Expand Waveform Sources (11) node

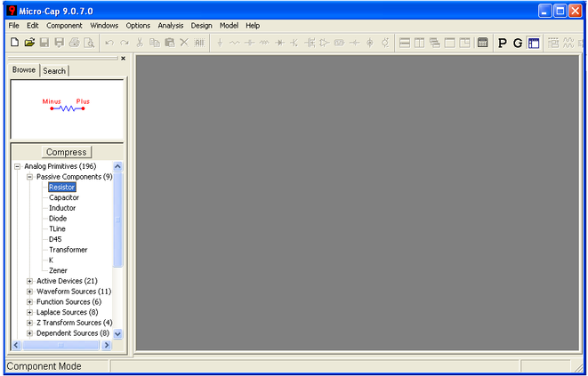tap(29, 292)
